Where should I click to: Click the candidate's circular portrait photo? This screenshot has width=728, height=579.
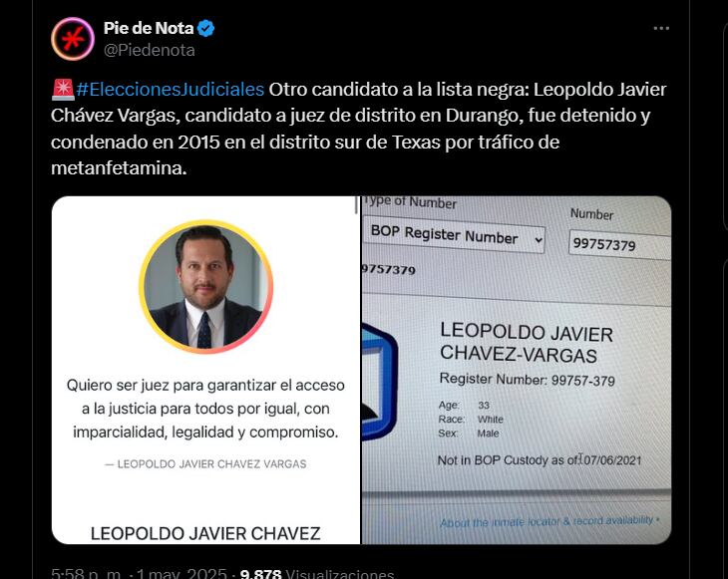tap(205, 287)
